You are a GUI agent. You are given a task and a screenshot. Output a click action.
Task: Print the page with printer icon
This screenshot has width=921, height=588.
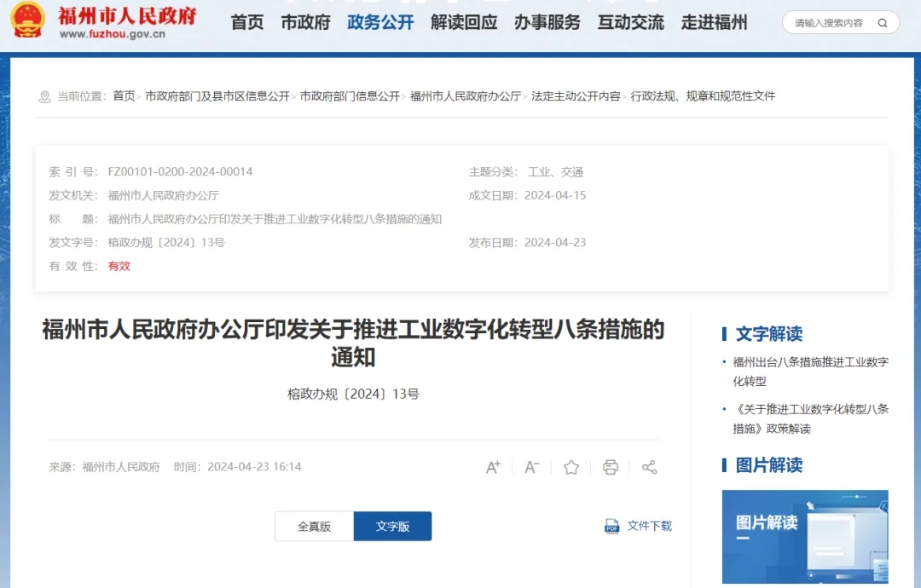click(x=611, y=467)
